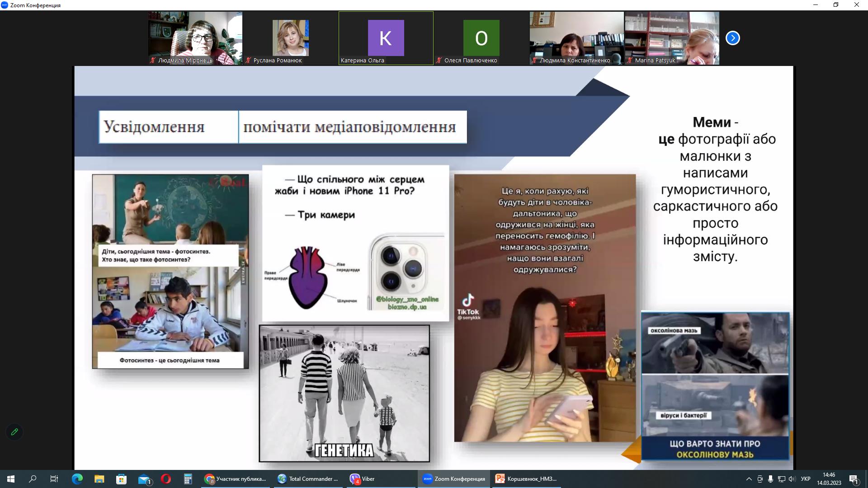Switch to Total Commander taskbar window
This screenshot has width=868, height=488.
308,479
